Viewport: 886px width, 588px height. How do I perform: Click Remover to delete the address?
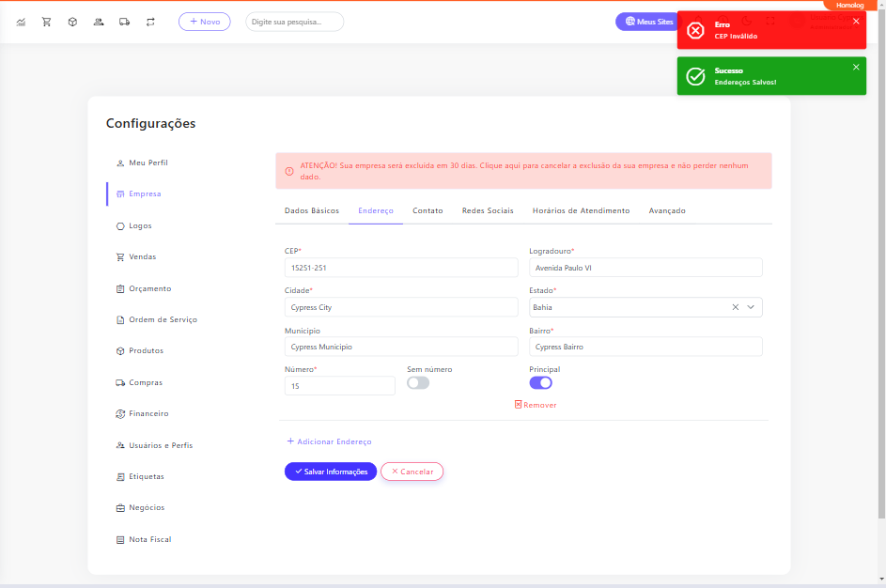(x=536, y=405)
